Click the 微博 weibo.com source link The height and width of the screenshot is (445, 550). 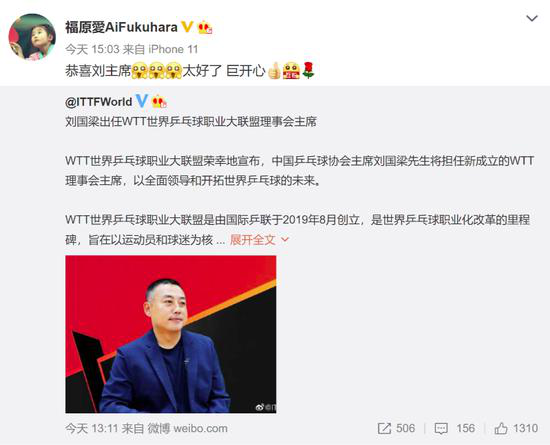click(x=187, y=428)
